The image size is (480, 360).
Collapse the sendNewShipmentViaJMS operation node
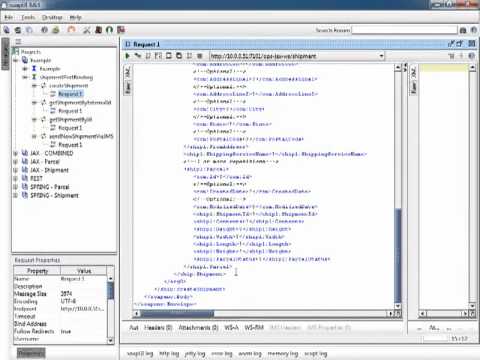pos(34,136)
